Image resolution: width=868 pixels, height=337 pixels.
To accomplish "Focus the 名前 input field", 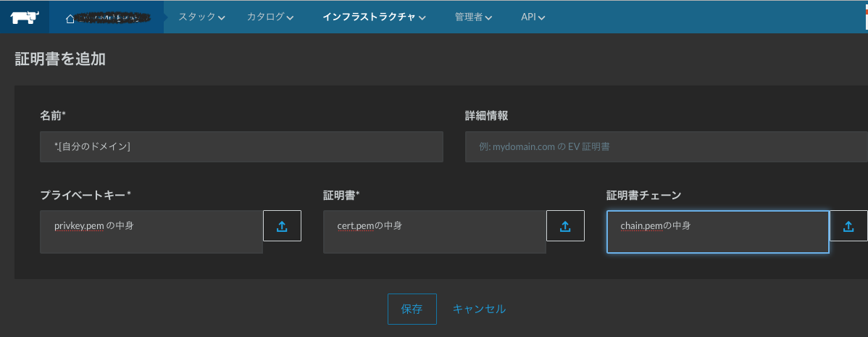I will pyautogui.click(x=241, y=146).
